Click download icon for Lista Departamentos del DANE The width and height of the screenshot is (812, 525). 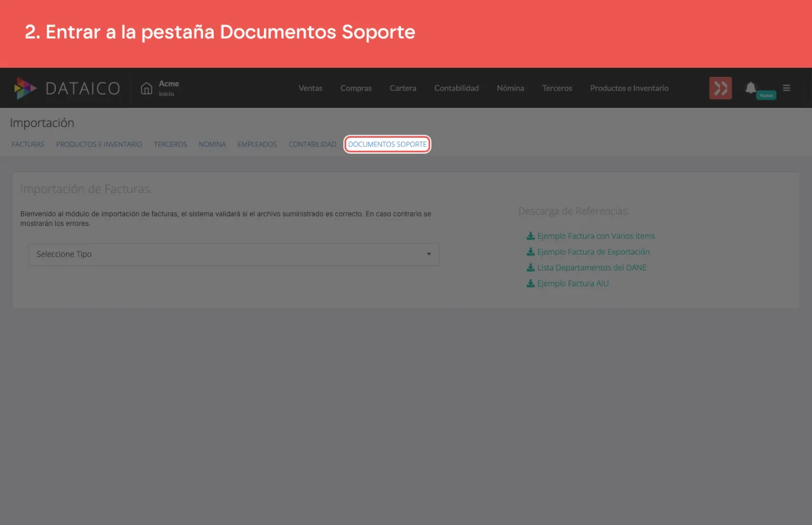pos(530,268)
